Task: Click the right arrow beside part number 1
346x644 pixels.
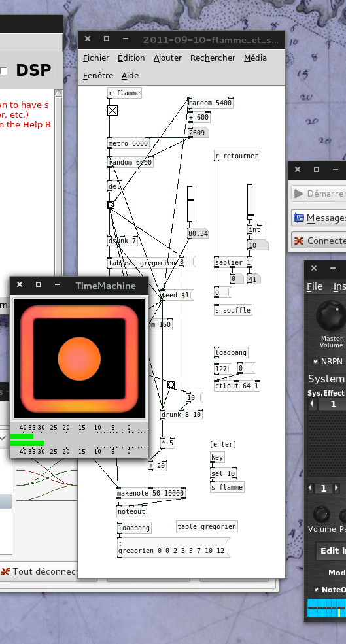Action: coord(337,488)
